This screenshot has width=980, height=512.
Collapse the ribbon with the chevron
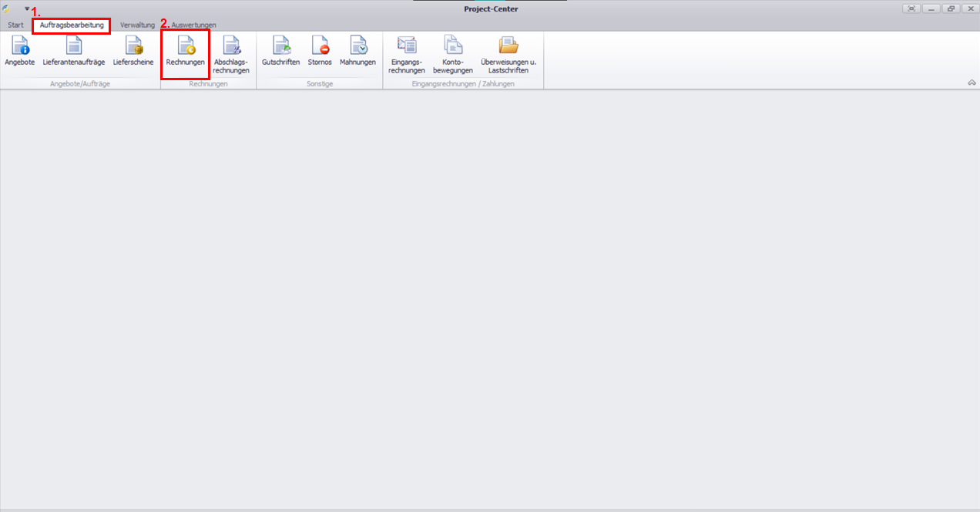pyautogui.click(x=972, y=83)
